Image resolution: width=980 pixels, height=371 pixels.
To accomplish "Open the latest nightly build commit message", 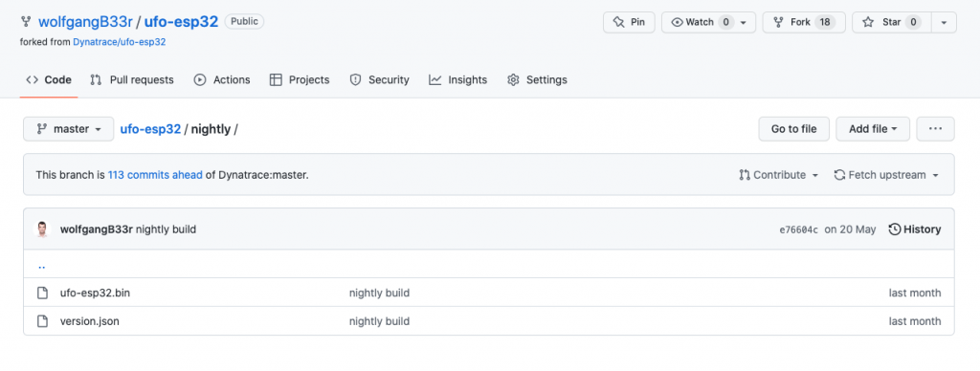I will click(x=166, y=229).
